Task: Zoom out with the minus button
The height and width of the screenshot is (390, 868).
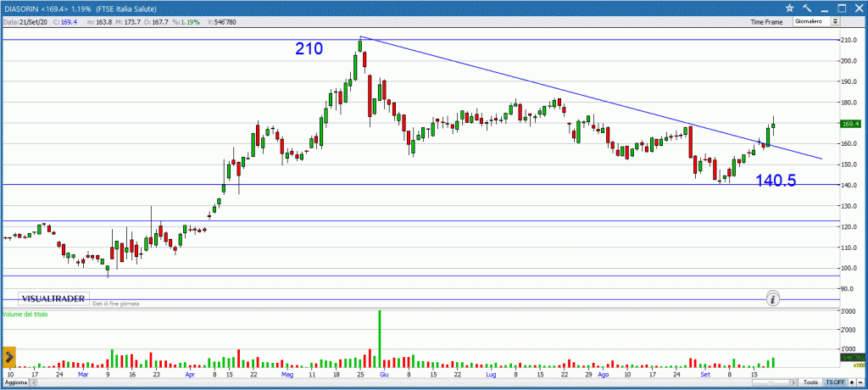Action: [x=861, y=383]
